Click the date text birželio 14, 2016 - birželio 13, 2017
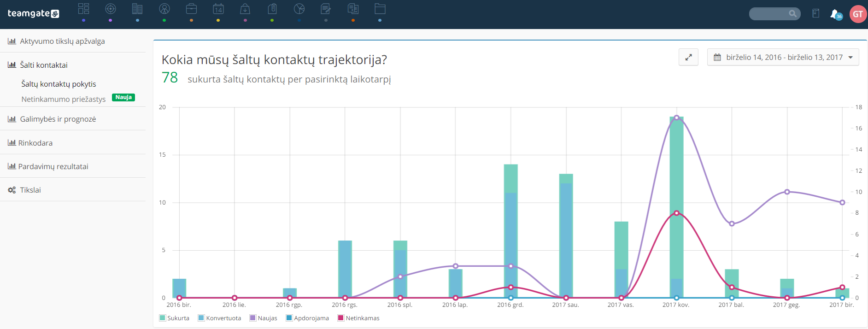 pyautogui.click(x=784, y=57)
